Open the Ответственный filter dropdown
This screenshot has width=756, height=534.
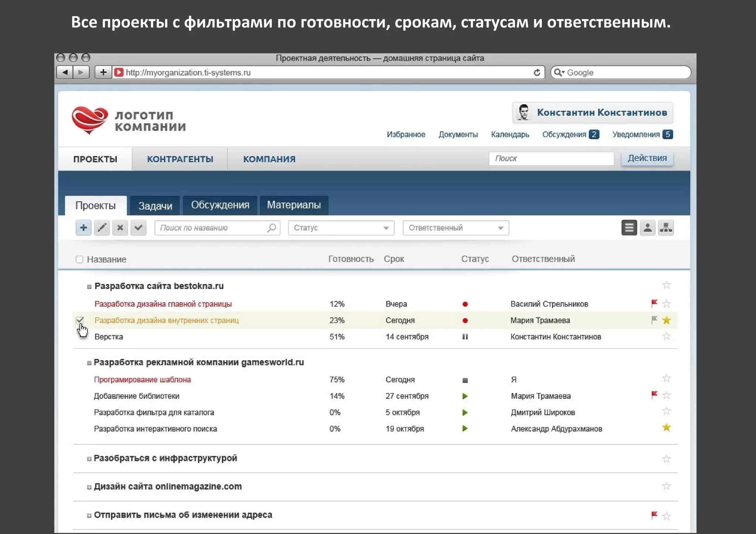point(456,228)
